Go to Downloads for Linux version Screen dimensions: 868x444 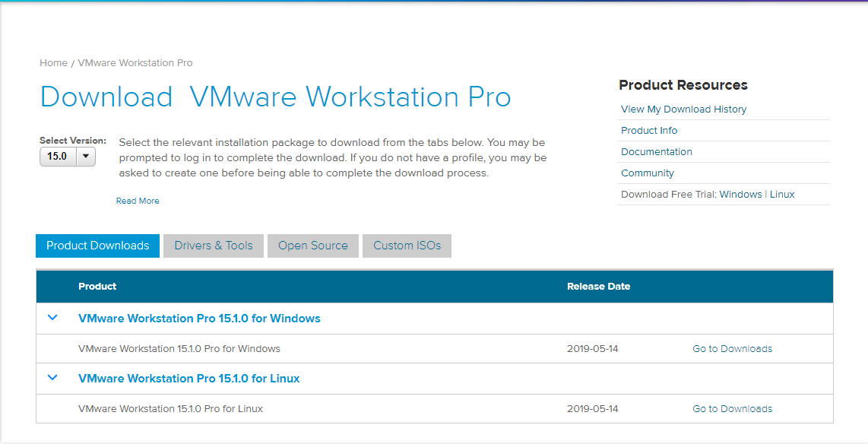[x=732, y=408]
